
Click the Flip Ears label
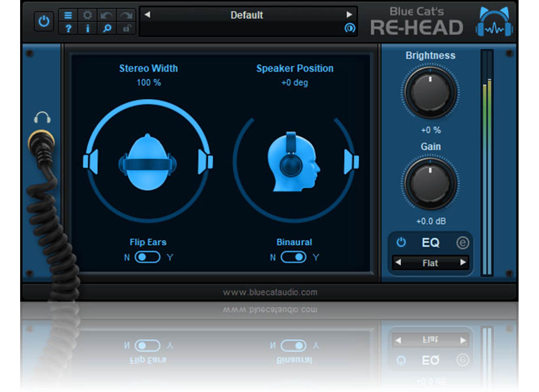point(148,242)
